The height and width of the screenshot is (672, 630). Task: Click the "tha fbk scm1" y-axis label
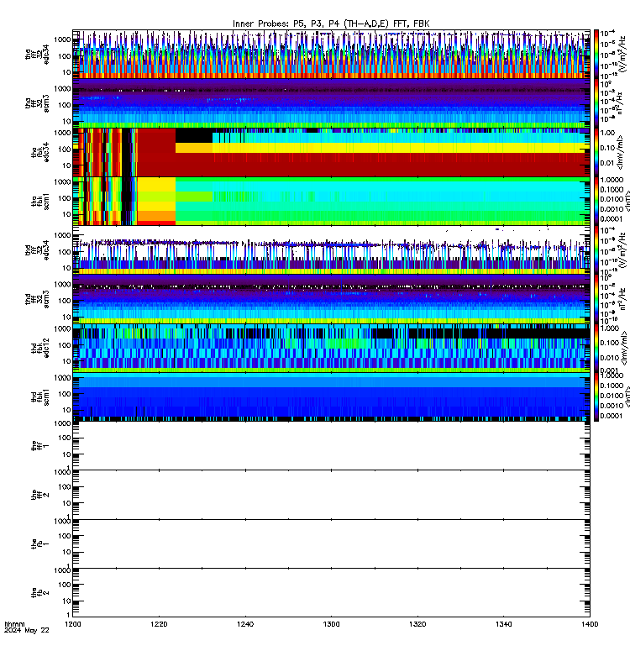(x=39, y=201)
